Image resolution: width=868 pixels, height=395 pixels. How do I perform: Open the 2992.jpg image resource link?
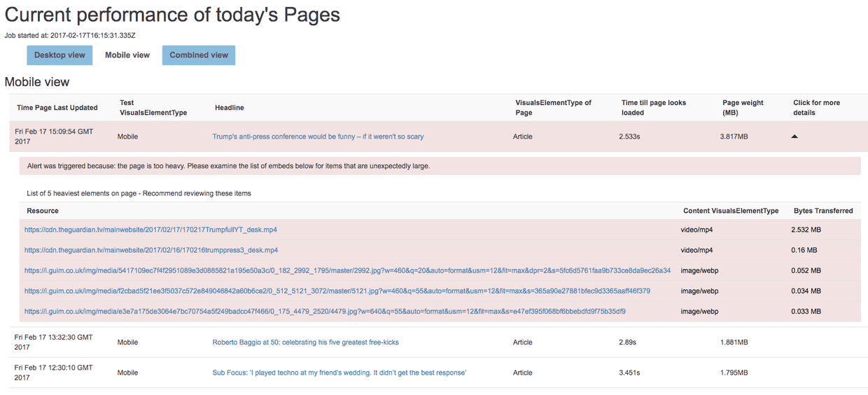[347, 270]
